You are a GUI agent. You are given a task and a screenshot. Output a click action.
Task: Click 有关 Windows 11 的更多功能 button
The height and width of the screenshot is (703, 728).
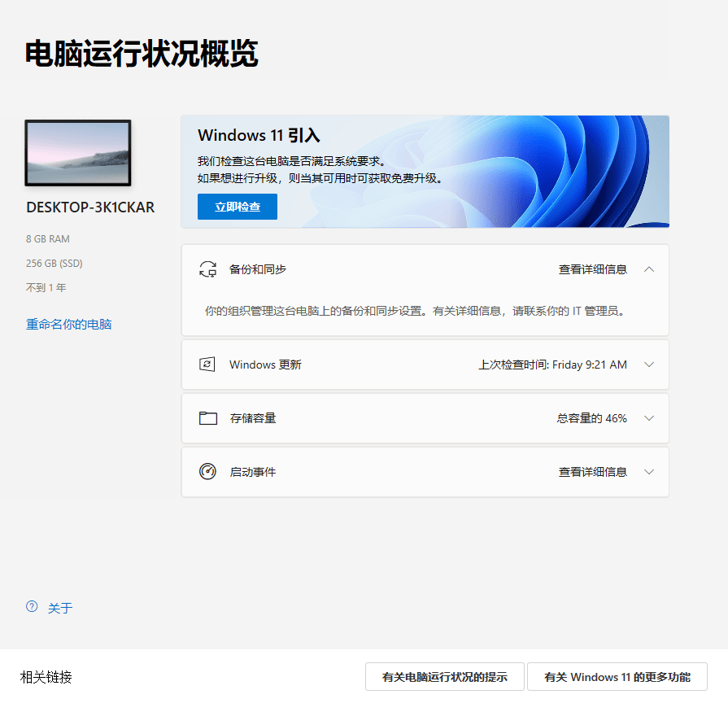617,676
